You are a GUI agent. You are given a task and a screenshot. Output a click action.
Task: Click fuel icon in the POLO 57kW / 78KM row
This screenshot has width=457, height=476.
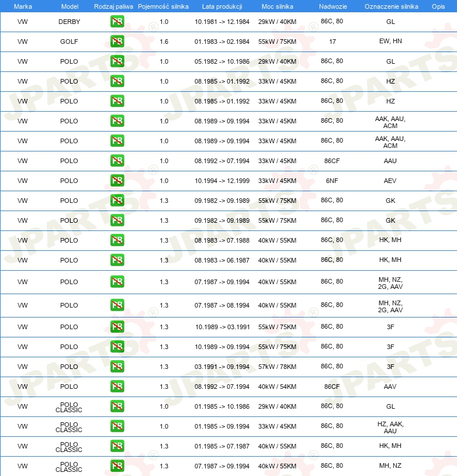pos(117,367)
